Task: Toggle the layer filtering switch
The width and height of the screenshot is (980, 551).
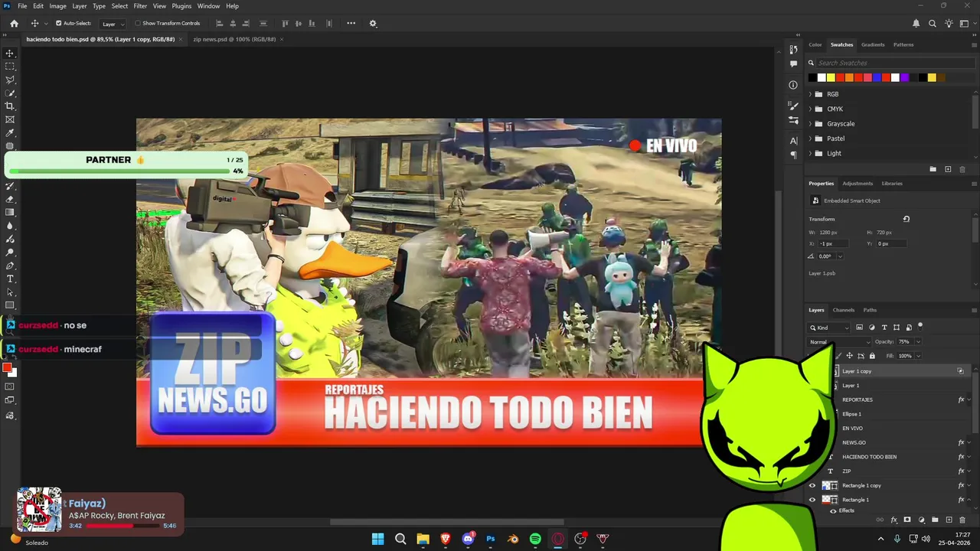Action: (920, 326)
